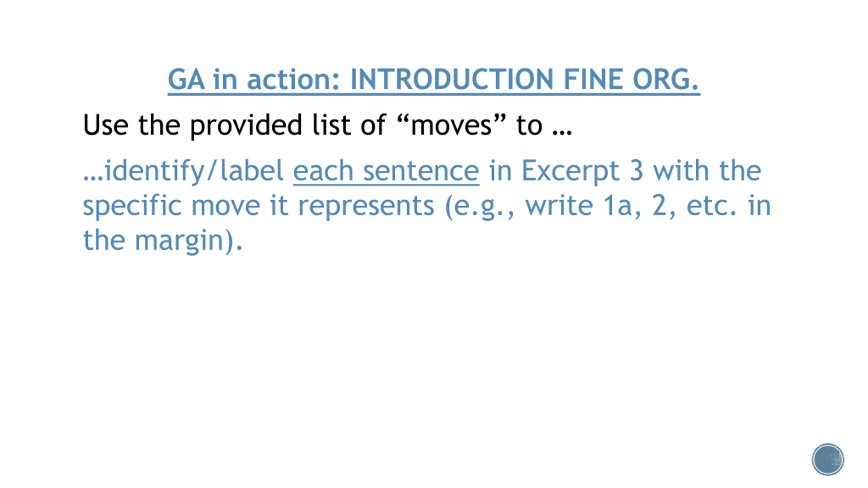Click the word "write" inside the parentheses
This screenshot has width=868, height=488.
tap(559, 206)
